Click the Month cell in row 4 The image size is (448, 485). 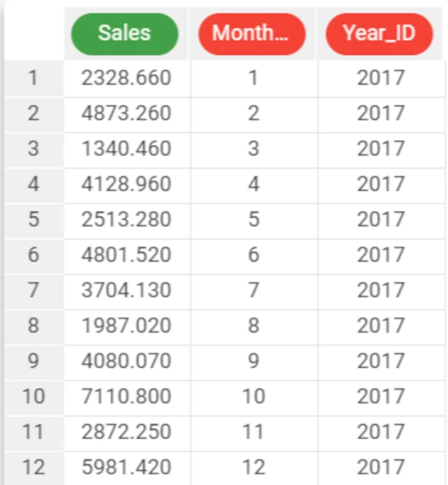254,185
